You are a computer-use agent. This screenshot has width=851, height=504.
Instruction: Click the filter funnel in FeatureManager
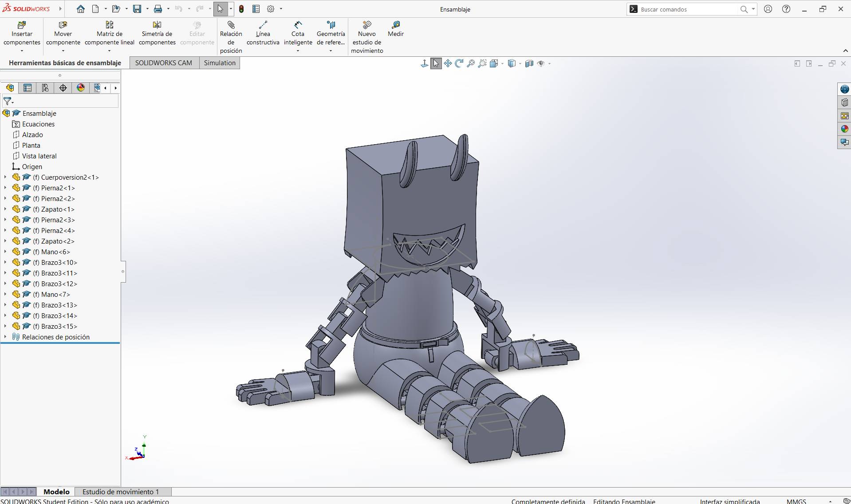7,101
